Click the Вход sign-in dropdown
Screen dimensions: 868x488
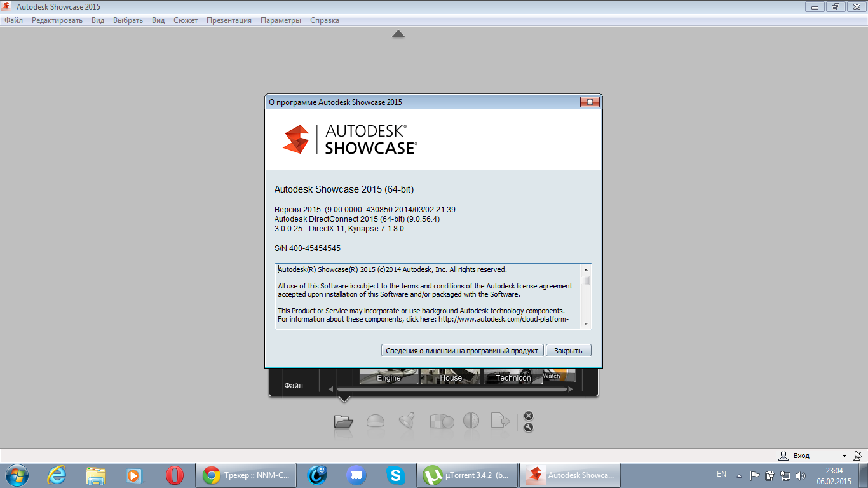click(813, 456)
